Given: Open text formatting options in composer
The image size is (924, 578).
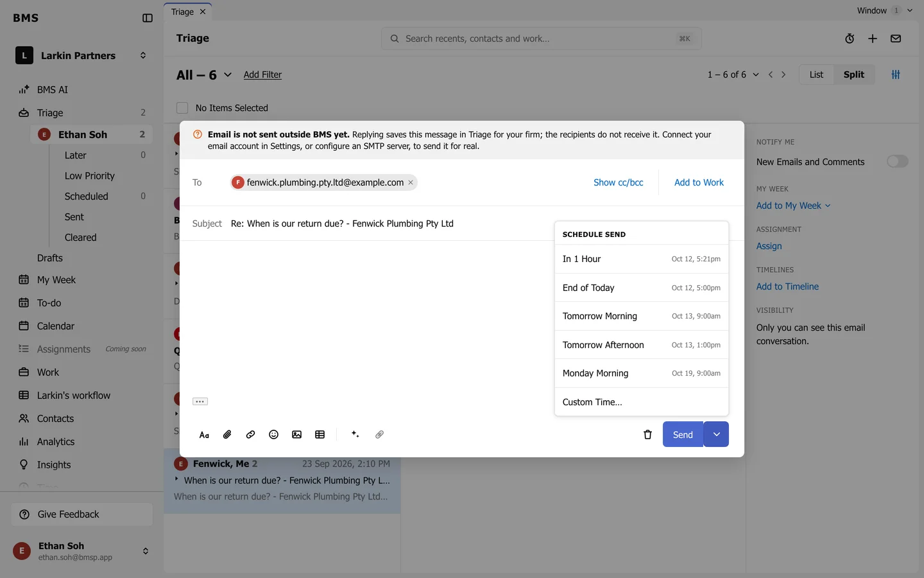Looking at the screenshot, I should [x=204, y=435].
